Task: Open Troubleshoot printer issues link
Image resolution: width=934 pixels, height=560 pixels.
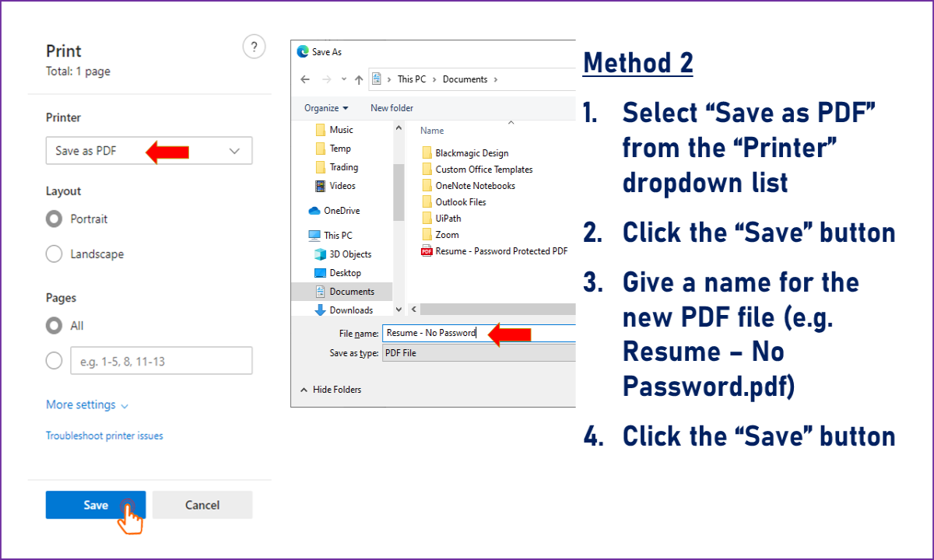Action: click(x=104, y=436)
